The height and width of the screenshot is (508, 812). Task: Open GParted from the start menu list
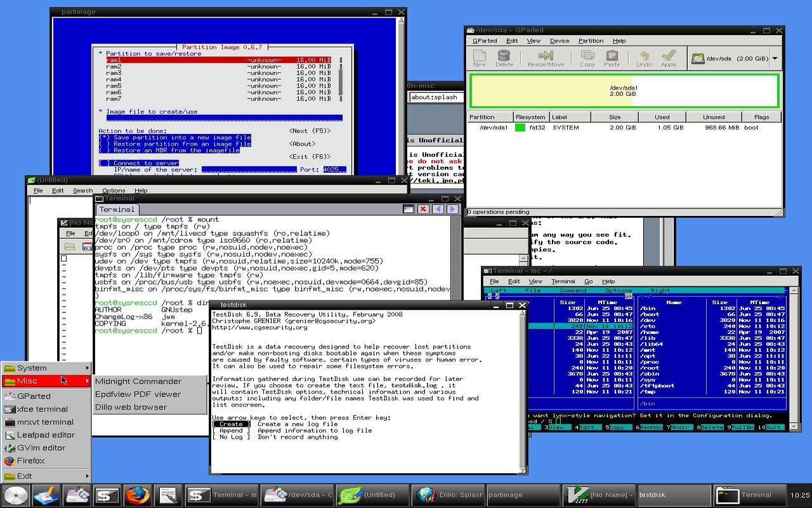34,396
